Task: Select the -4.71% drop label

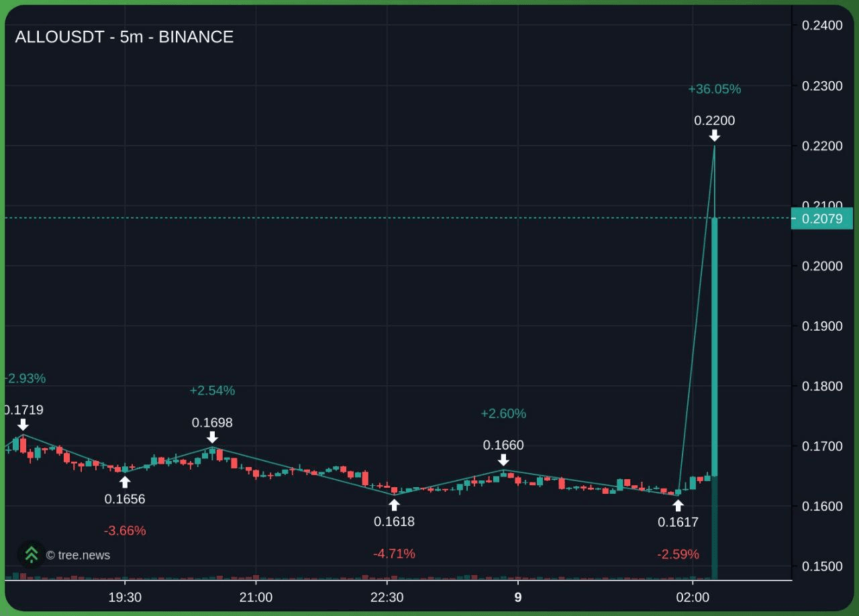Action: click(394, 554)
